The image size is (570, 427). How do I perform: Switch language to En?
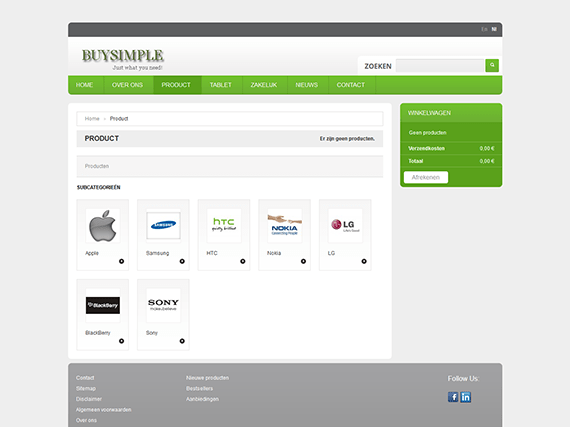(x=484, y=29)
